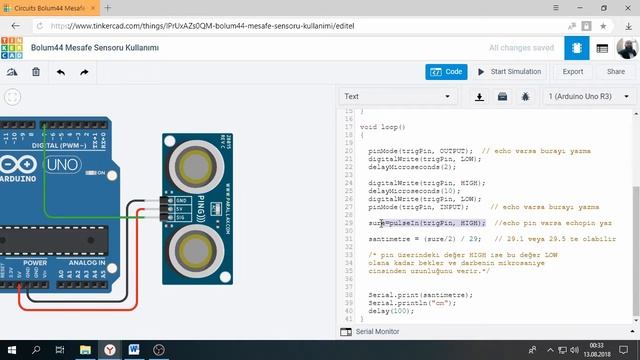Expand the Serial Monitor panel arrow
The height and width of the screenshot is (360, 640).
pos(632,331)
